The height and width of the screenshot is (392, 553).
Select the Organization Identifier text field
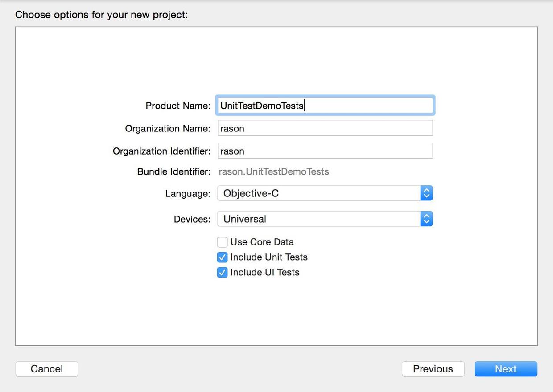[325, 151]
